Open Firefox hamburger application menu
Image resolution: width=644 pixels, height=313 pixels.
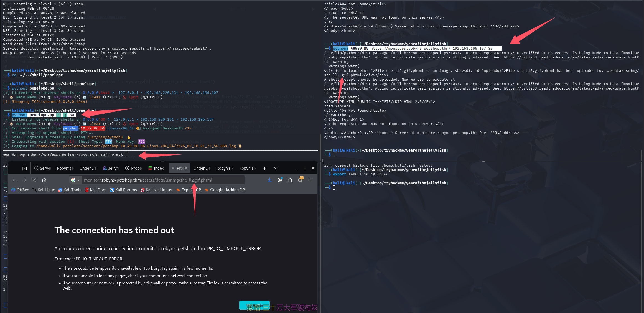(311, 180)
